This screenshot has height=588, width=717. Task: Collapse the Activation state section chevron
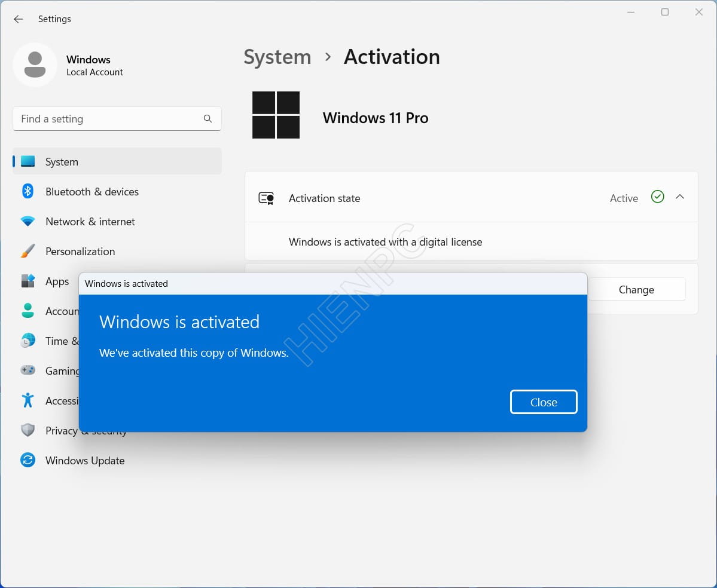click(680, 197)
